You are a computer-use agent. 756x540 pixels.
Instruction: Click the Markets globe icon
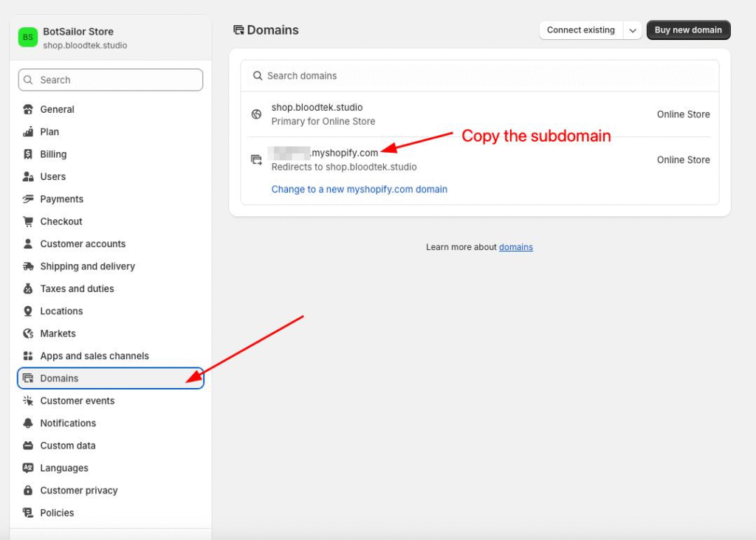point(28,333)
